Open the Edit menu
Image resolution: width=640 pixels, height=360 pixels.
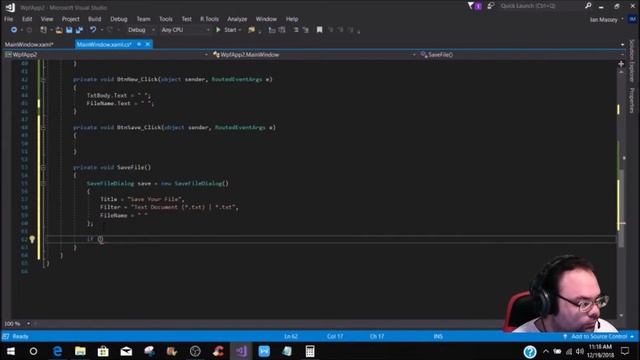27,19
